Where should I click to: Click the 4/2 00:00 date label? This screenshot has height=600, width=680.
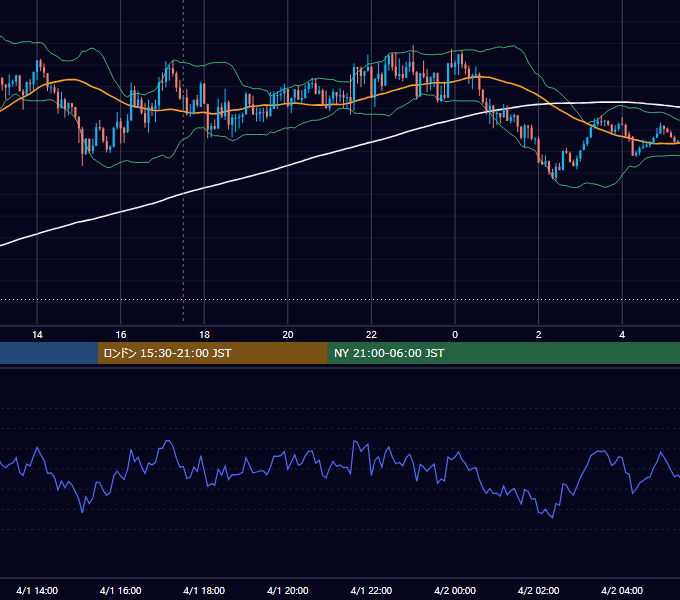pyautogui.click(x=455, y=590)
